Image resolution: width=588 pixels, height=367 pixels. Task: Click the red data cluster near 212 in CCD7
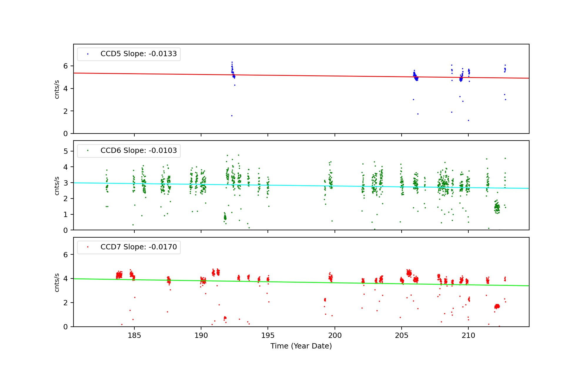coord(497,306)
